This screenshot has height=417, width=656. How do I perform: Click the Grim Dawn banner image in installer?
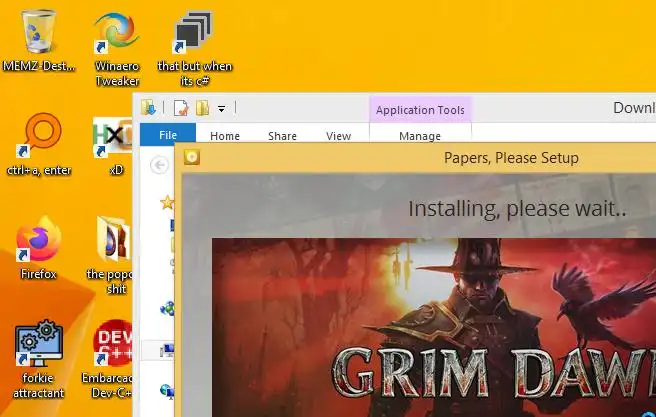(x=434, y=327)
